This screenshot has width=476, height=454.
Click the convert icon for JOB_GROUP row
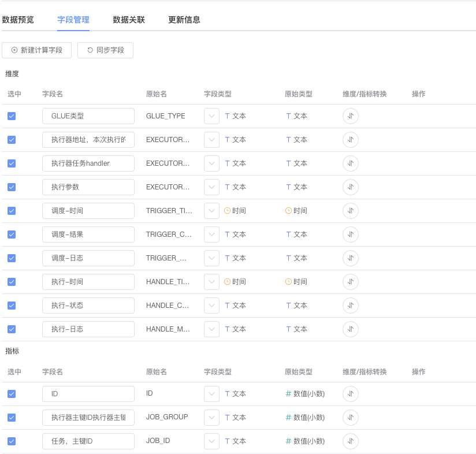351,417
